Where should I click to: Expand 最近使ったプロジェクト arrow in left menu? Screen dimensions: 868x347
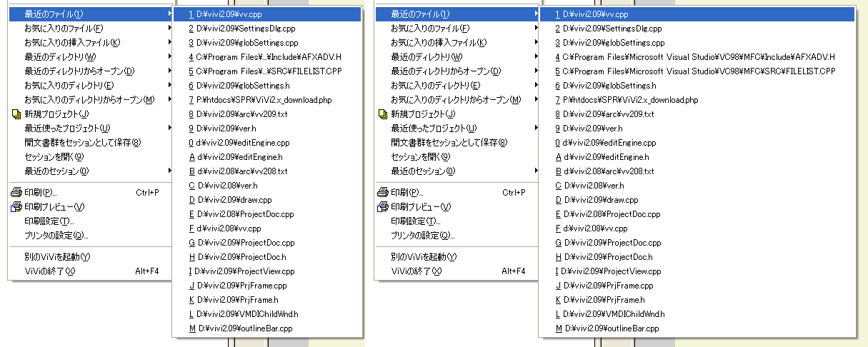pyautogui.click(x=169, y=129)
